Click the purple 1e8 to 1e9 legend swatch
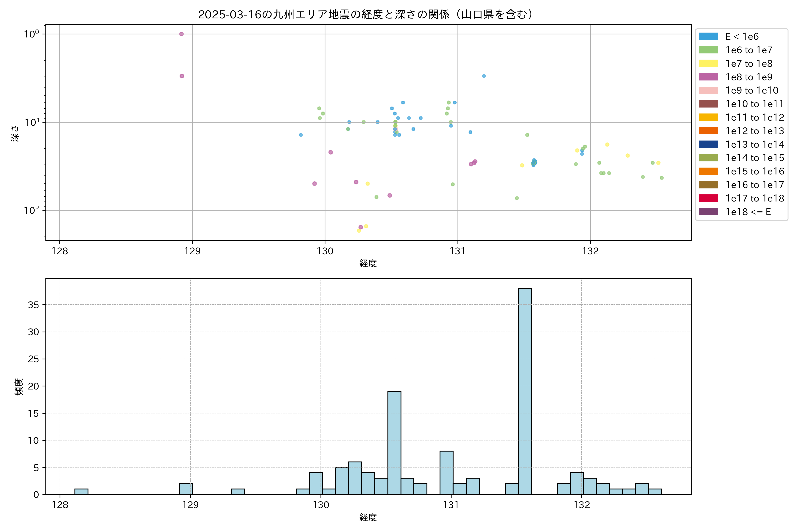Image resolution: width=798 pixels, height=532 pixels. (x=708, y=77)
